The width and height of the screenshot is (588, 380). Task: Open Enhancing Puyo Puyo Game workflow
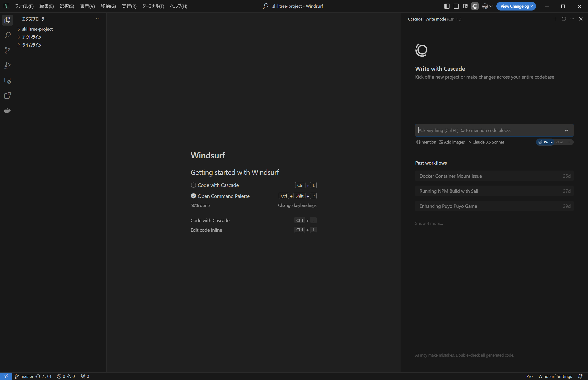click(x=494, y=206)
